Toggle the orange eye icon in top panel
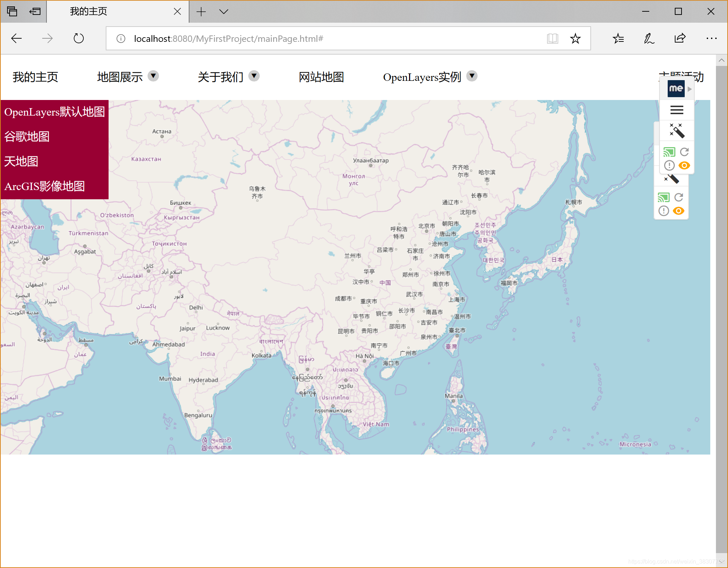This screenshot has height=568, width=728. click(x=684, y=166)
